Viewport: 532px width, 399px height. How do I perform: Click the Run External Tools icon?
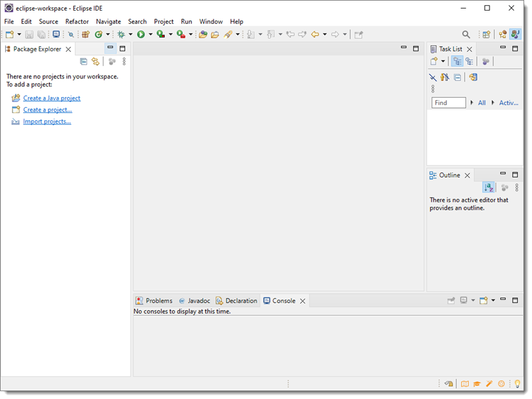pyautogui.click(x=181, y=35)
